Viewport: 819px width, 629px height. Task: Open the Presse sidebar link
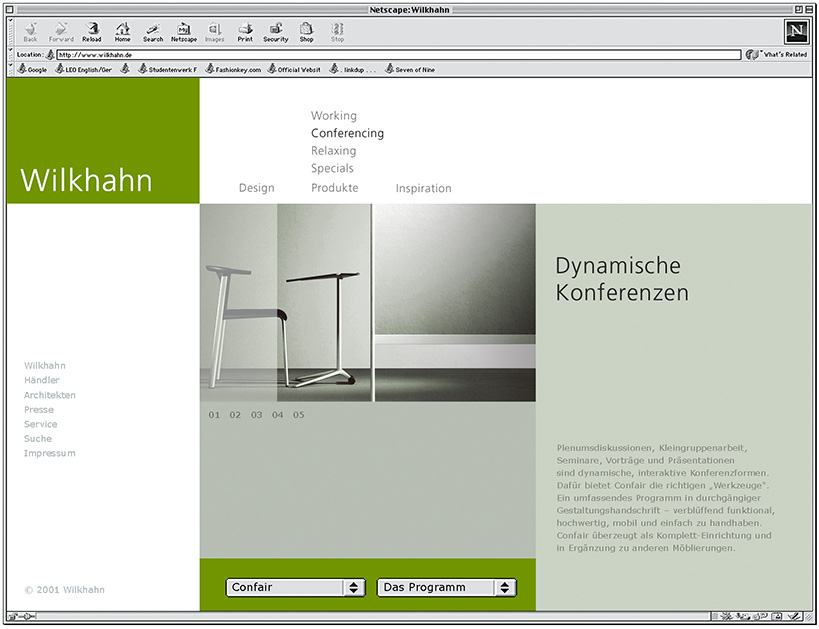[x=39, y=410]
